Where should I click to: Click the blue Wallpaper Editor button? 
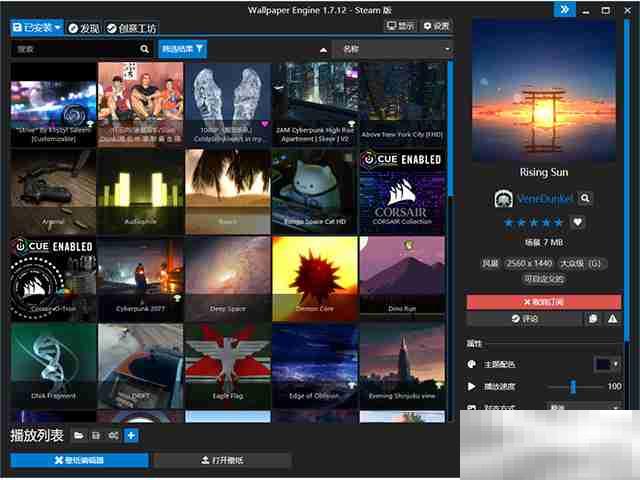[x=80, y=460]
